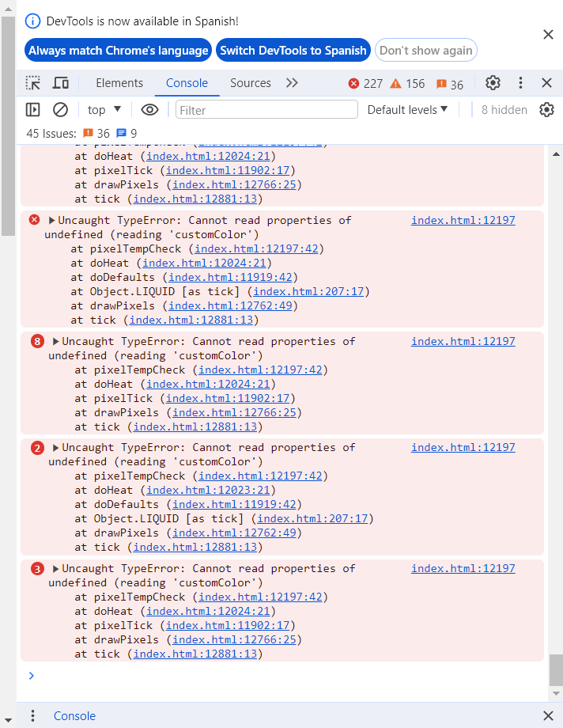The height and width of the screenshot is (728, 563).
Task: Click the 156 warnings indicator
Action: pyautogui.click(x=406, y=82)
